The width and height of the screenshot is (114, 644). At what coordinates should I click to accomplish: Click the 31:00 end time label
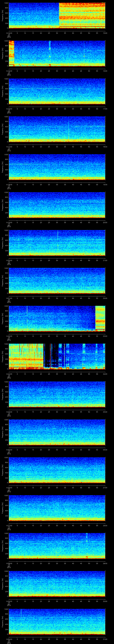[105, 639]
